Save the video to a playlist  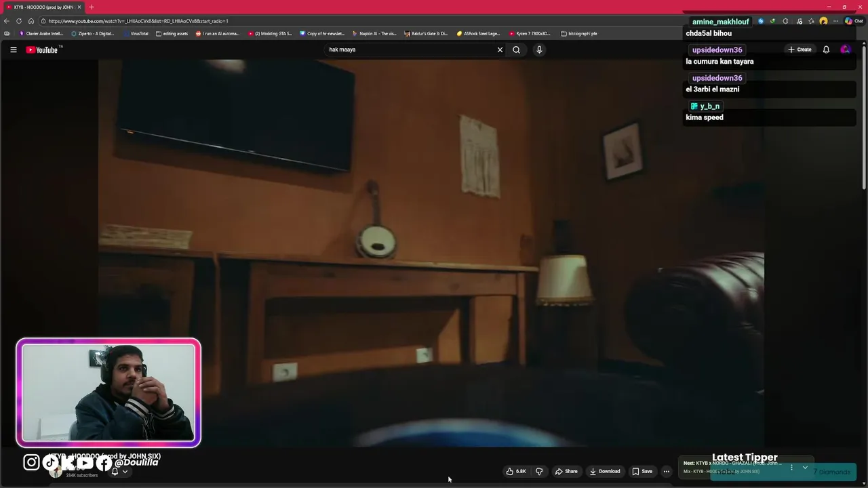642,471
